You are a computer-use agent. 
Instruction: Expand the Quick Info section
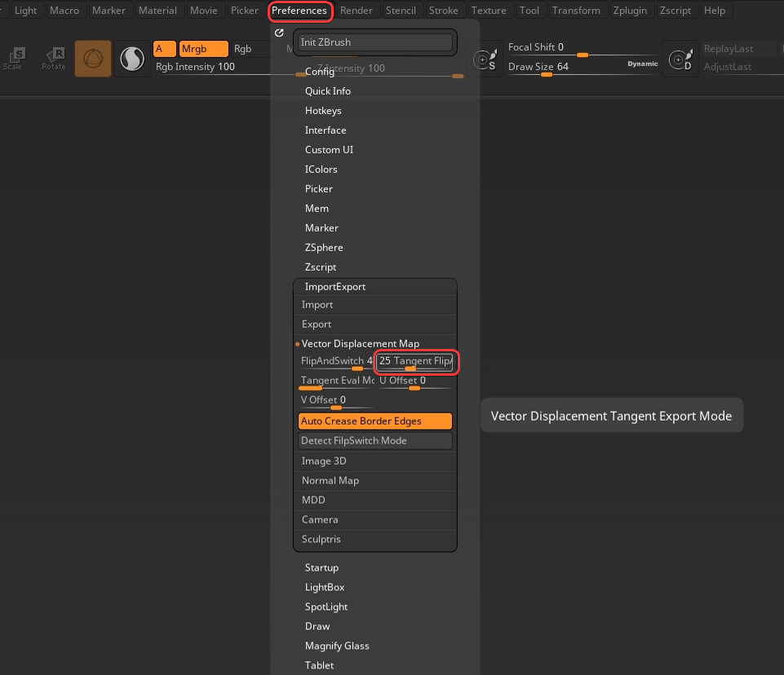327,91
